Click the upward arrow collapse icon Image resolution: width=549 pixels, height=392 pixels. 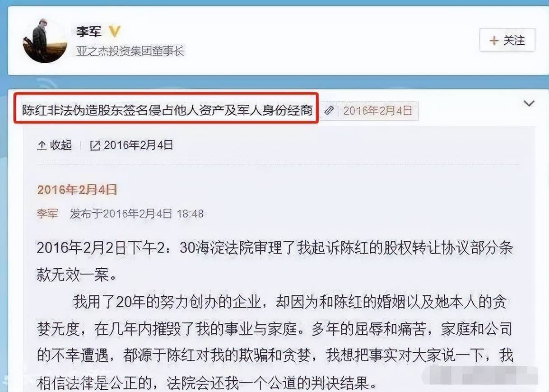(x=42, y=145)
